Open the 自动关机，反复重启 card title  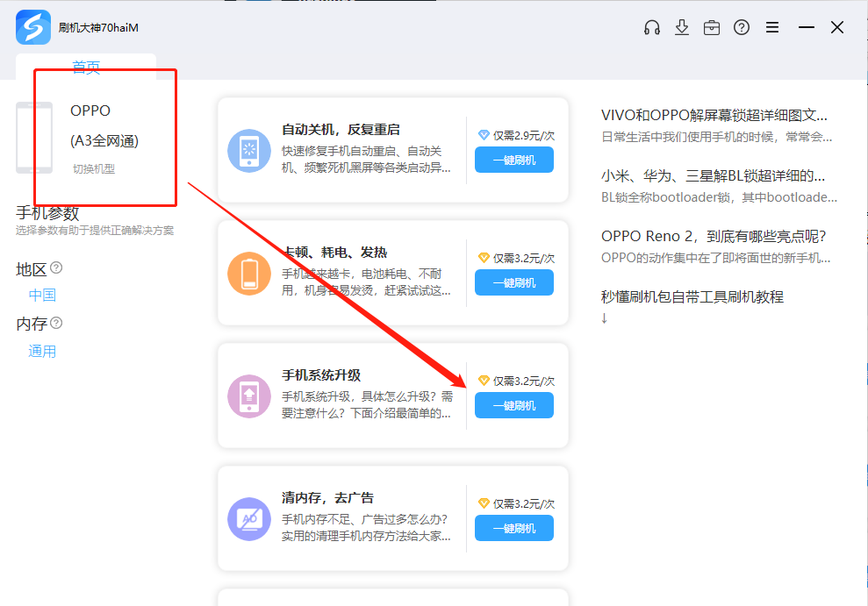[x=341, y=130]
